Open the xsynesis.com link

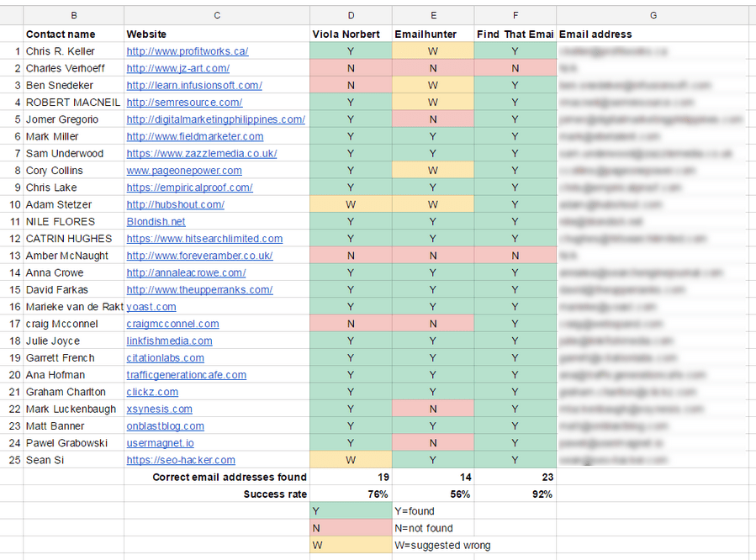click(160, 409)
